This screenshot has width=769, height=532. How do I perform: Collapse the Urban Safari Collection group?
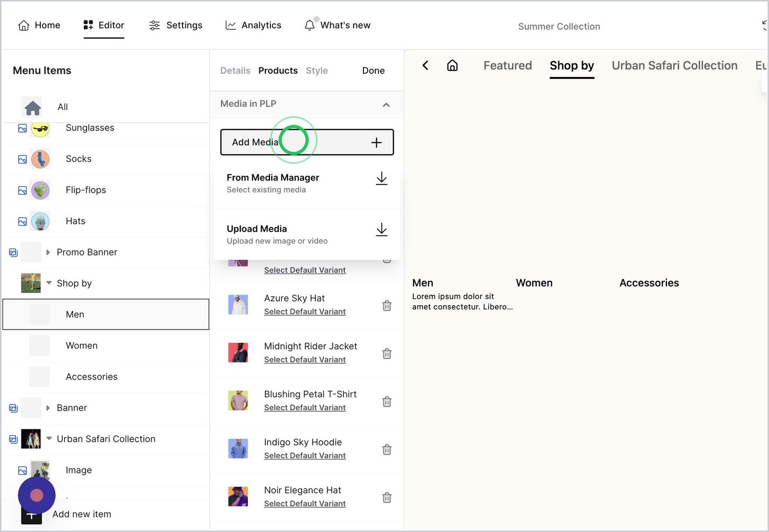49,438
